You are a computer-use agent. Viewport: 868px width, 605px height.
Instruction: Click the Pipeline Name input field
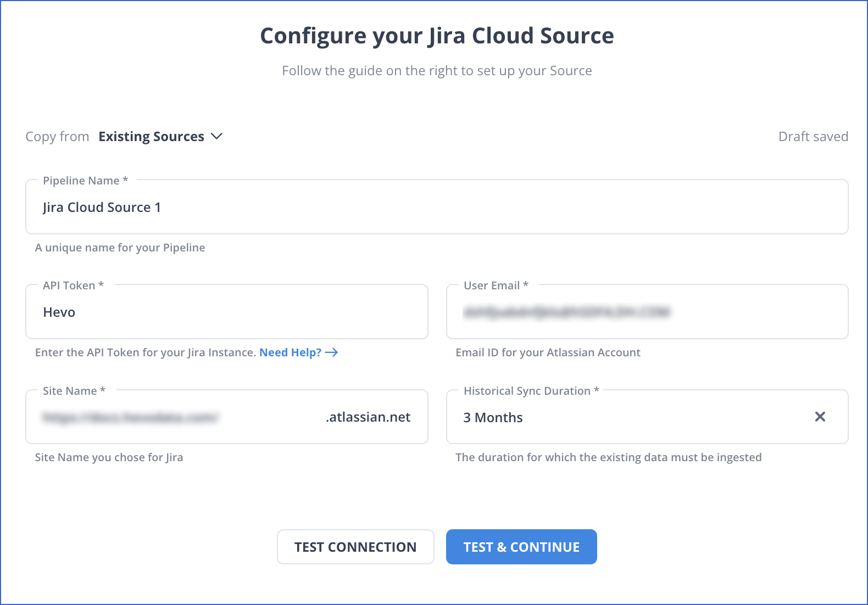coord(437,207)
